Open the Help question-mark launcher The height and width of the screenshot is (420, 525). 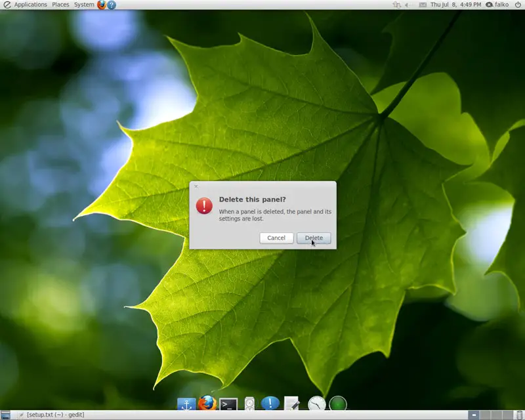pos(112,5)
